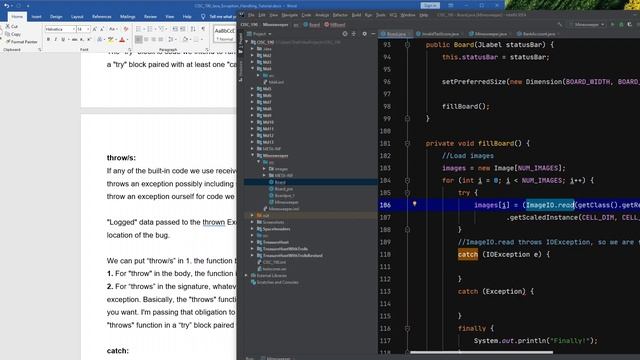Click the Decrease Indent icon in Word
Image resolution: width=640 pixels, height=360 pixels.
point(175,29)
